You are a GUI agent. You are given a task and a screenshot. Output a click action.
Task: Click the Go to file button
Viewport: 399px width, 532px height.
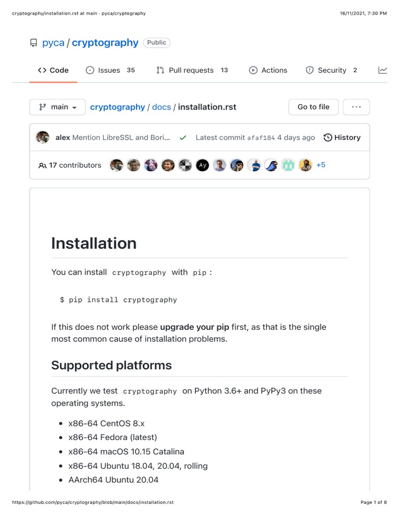point(313,107)
